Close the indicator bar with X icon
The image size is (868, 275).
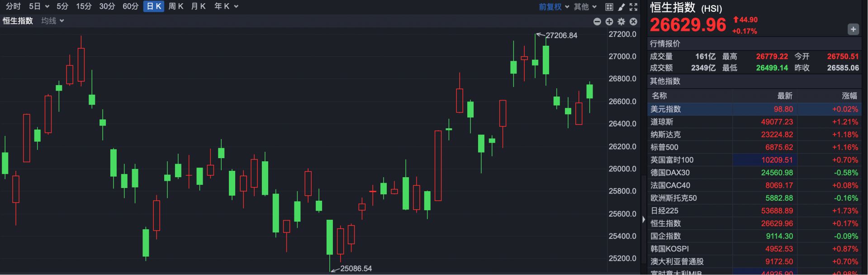(633, 21)
